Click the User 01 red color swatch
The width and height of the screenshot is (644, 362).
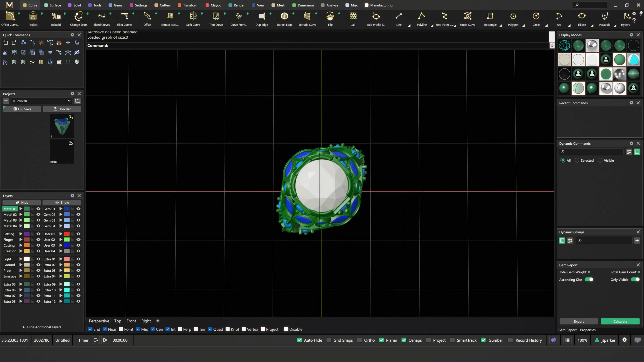tap(67, 234)
